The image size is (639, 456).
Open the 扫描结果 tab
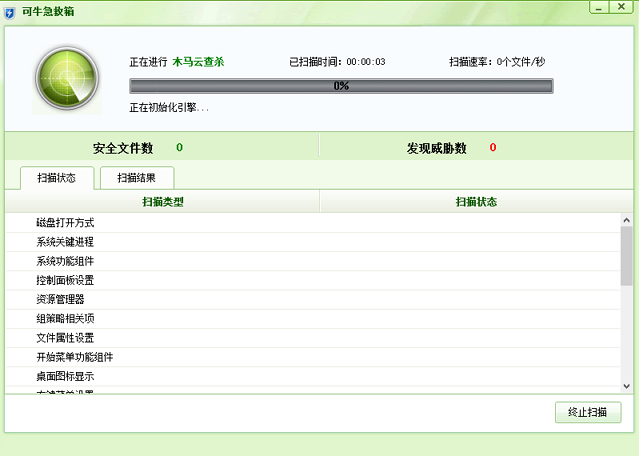(137, 178)
